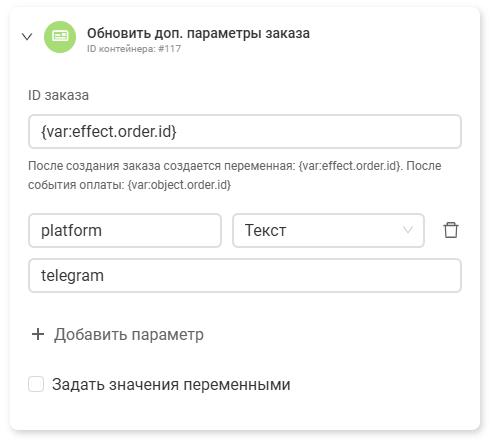
Task: Toggle the 'Задать значения переменными' checkbox
Action: 36,384
